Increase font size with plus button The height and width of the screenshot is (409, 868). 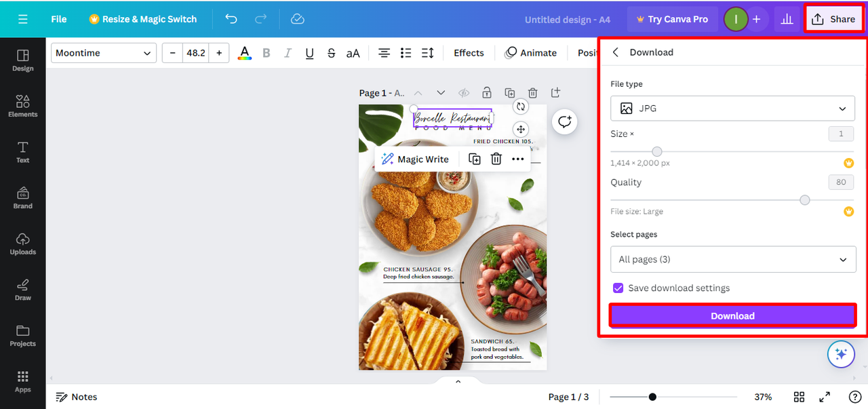pyautogui.click(x=219, y=53)
